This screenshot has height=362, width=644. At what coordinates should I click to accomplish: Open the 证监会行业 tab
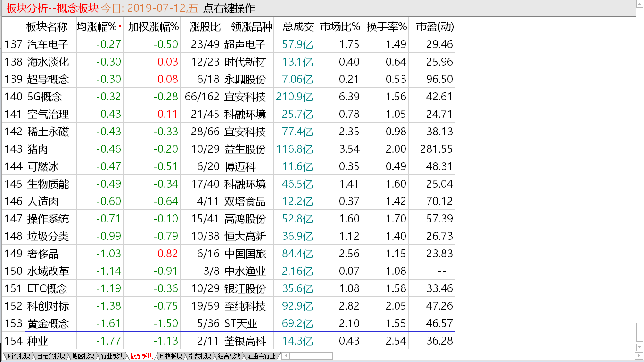click(261, 356)
